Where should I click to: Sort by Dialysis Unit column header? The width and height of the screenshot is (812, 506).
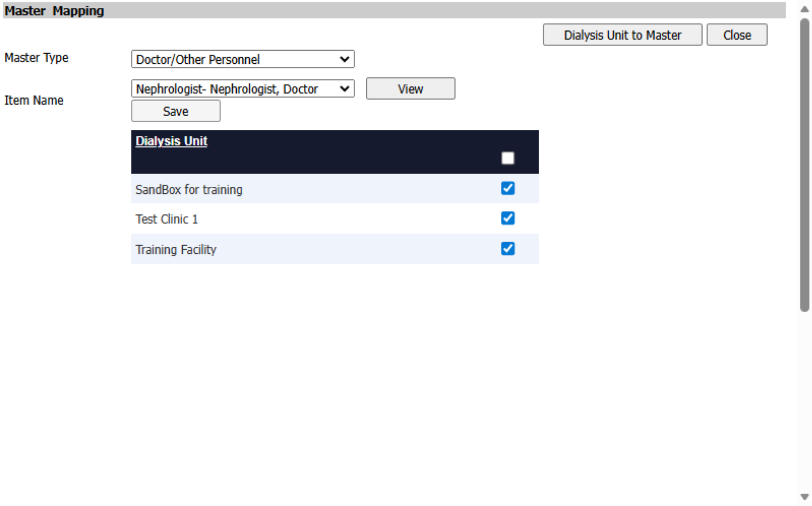click(171, 141)
